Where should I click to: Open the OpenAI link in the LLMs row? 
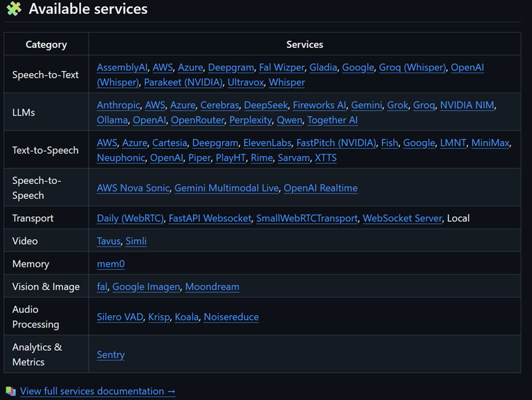(149, 120)
